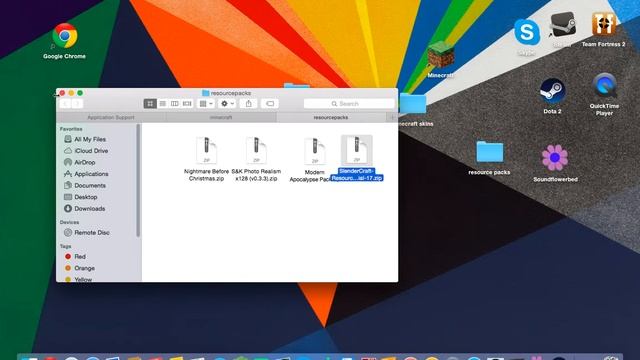Viewport: 640px width, 360px height.
Task: Open the Finder action gear menu
Action: [x=227, y=104]
